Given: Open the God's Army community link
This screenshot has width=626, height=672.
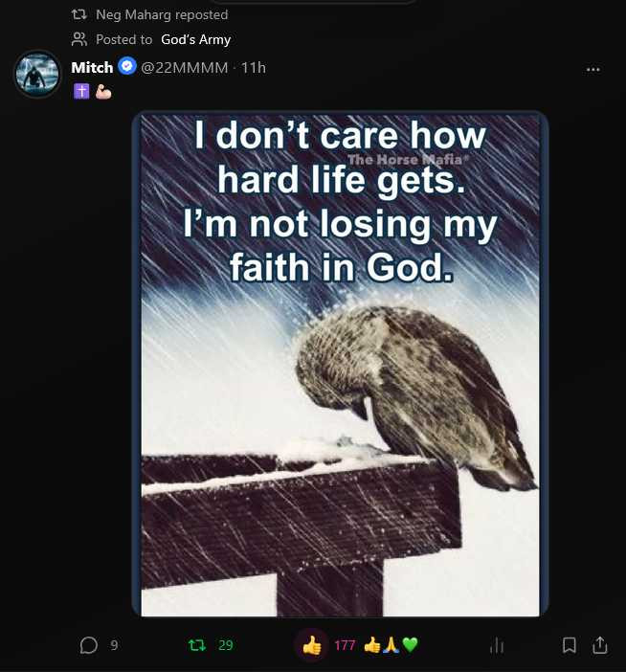Looking at the screenshot, I should click(196, 39).
